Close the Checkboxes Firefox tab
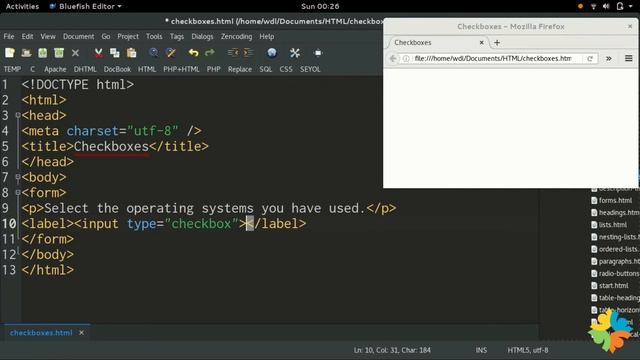640x360 pixels. pos(482,42)
